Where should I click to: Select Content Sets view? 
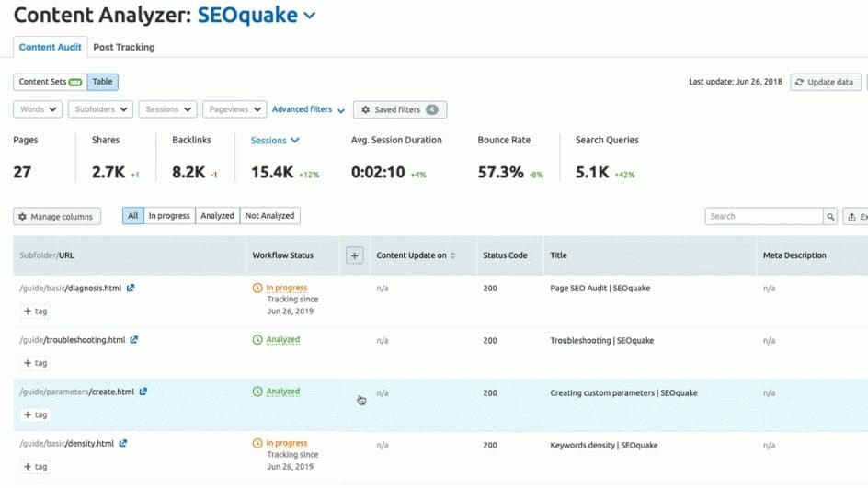point(50,82)
